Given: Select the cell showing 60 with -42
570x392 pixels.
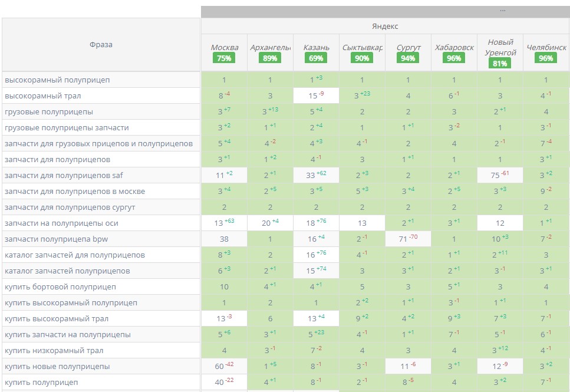Looking at the screenshot, I should 224,367.
